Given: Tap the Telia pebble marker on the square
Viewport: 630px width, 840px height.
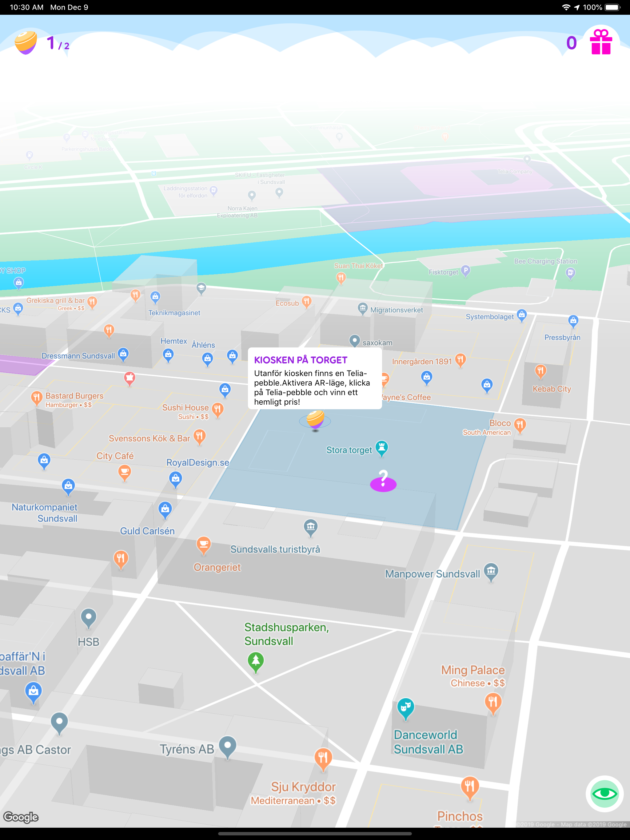Looking at the screenshot, I should (x=315, y=420).
